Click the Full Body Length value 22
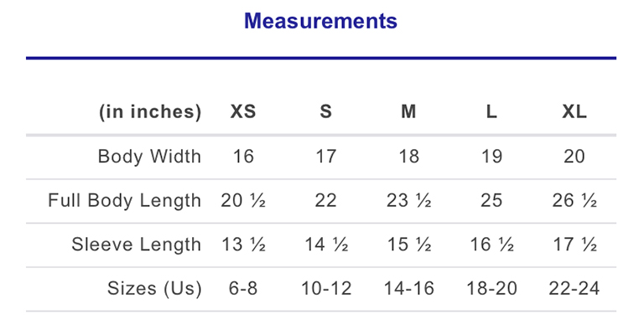 tap(325, 201)
